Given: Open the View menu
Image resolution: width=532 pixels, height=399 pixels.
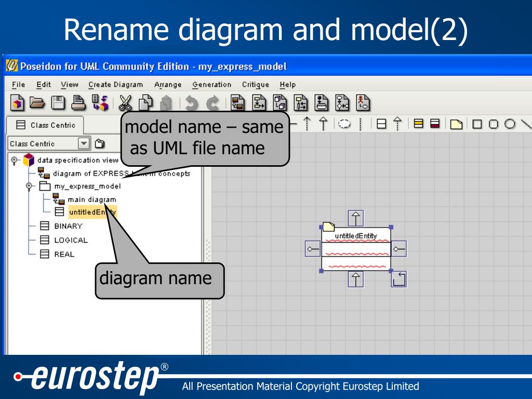Looking at the screenshot, I should [70, 85].
